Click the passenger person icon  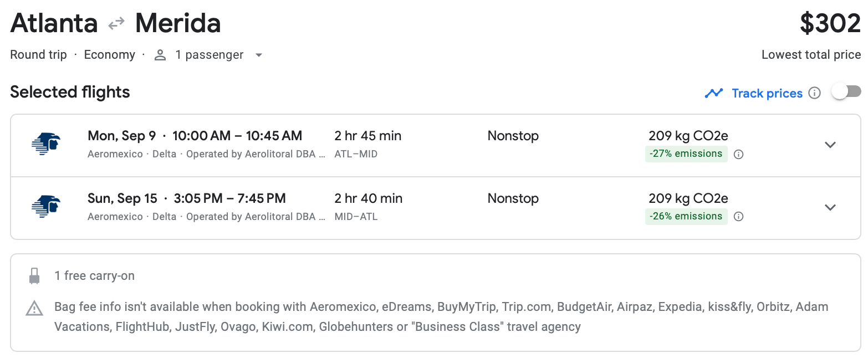[x=160, y=55]
